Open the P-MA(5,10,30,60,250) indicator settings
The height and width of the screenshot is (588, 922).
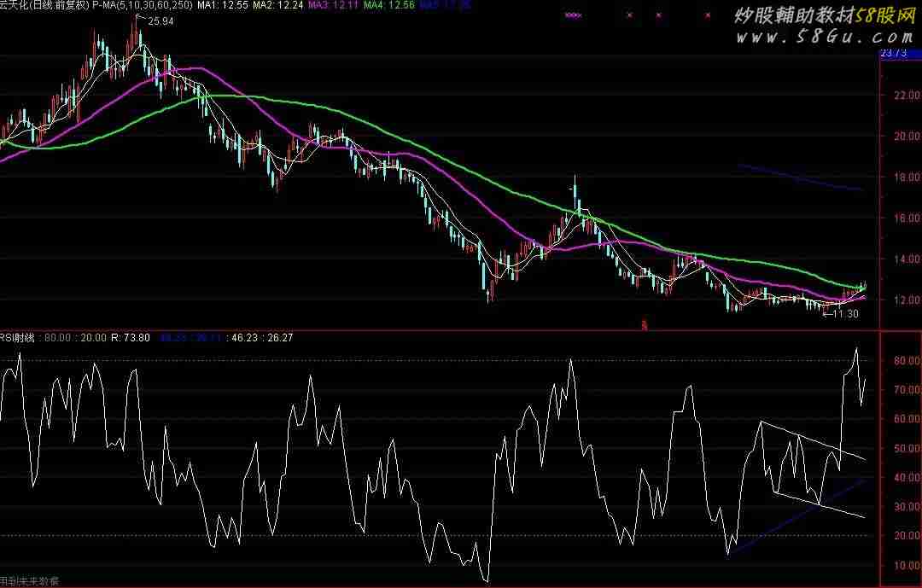tap(143, 5)
